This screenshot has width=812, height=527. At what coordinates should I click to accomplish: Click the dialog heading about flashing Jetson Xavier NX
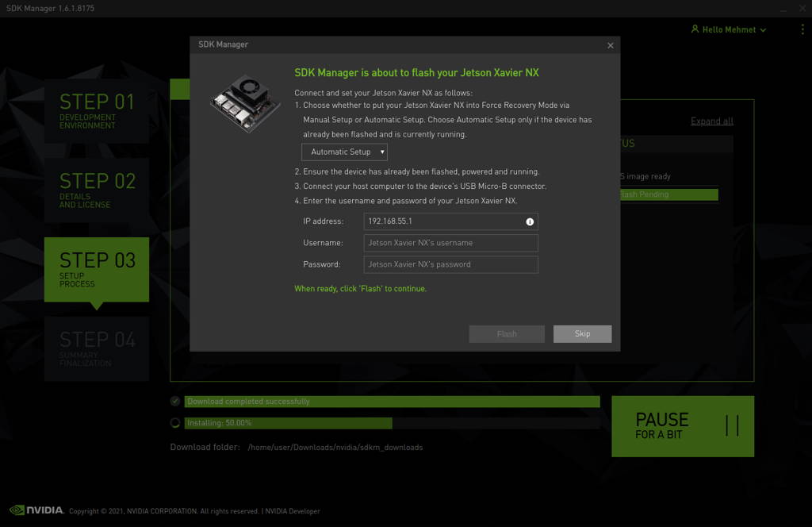(416, 72)
